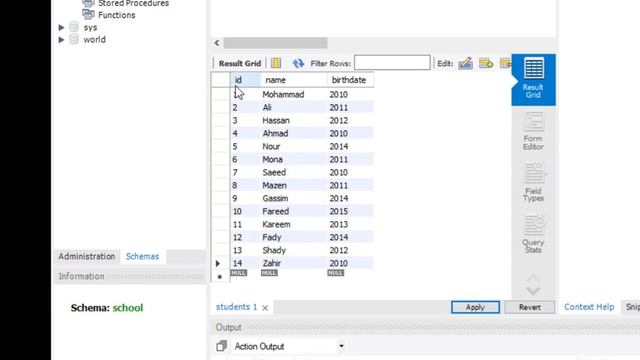The image size is (640, 360).
Task: Open the Form Editor panel
Action: (533, 131)
